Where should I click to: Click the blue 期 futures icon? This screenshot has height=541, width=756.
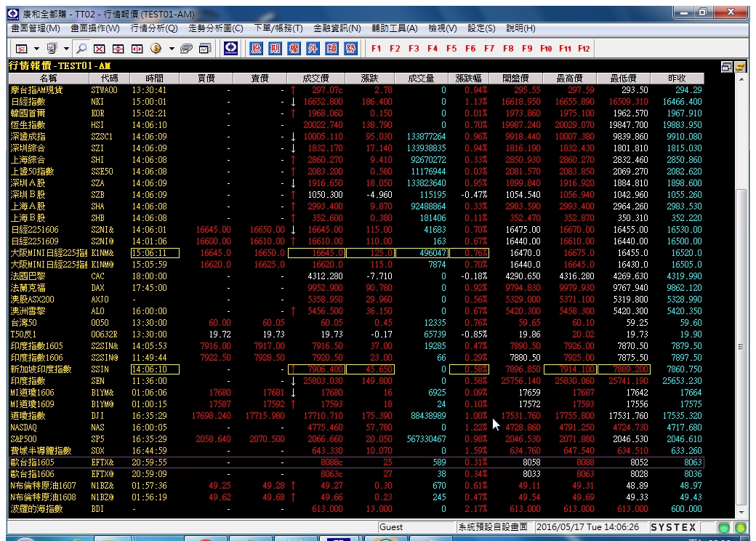[276, 48]
